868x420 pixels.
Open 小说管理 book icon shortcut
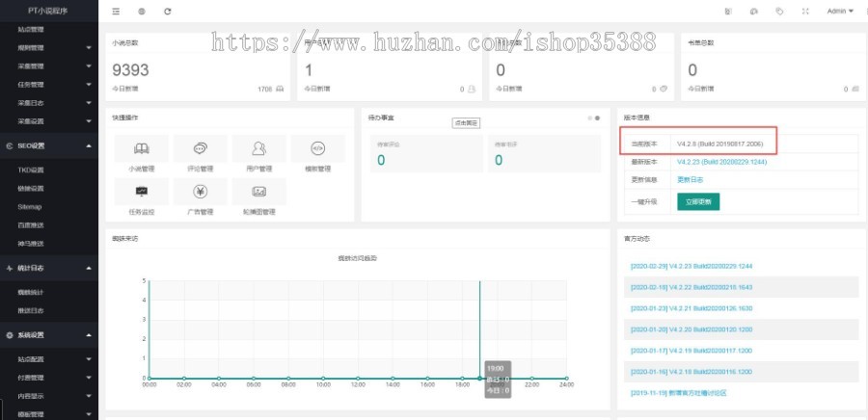(141, 148)
